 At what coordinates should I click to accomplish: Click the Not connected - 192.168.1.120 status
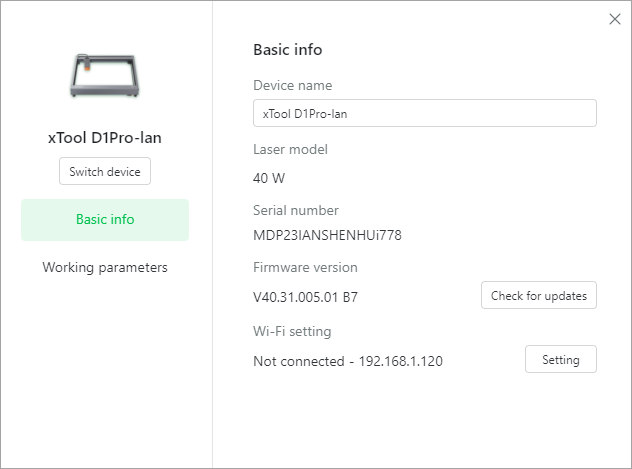point(348,361)
